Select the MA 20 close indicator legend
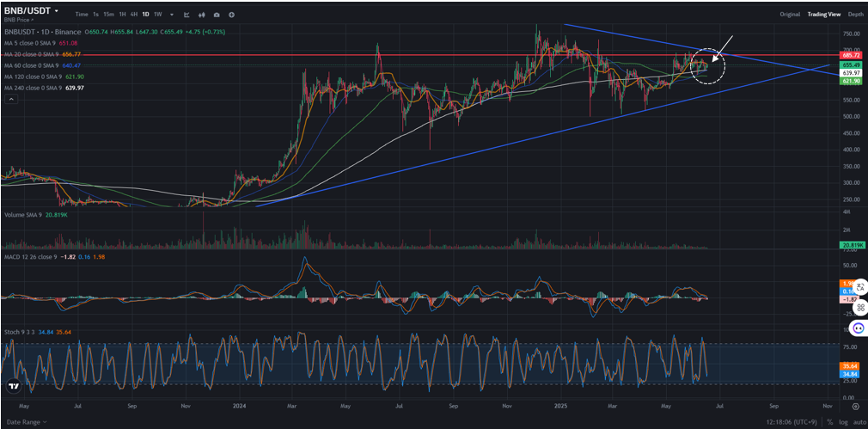The width and height of the screenshot is (868, 429). (x=43, y=54)
